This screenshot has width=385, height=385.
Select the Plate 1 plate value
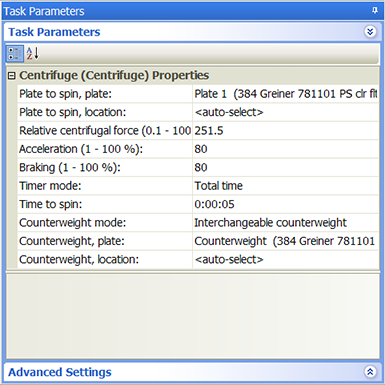286,94
